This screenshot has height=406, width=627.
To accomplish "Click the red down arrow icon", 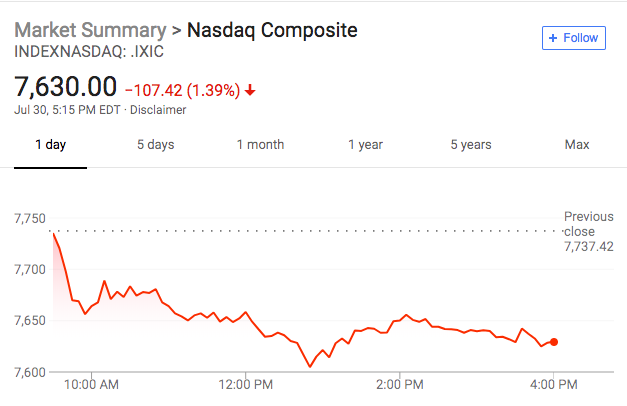I will (x=250, y=90).
